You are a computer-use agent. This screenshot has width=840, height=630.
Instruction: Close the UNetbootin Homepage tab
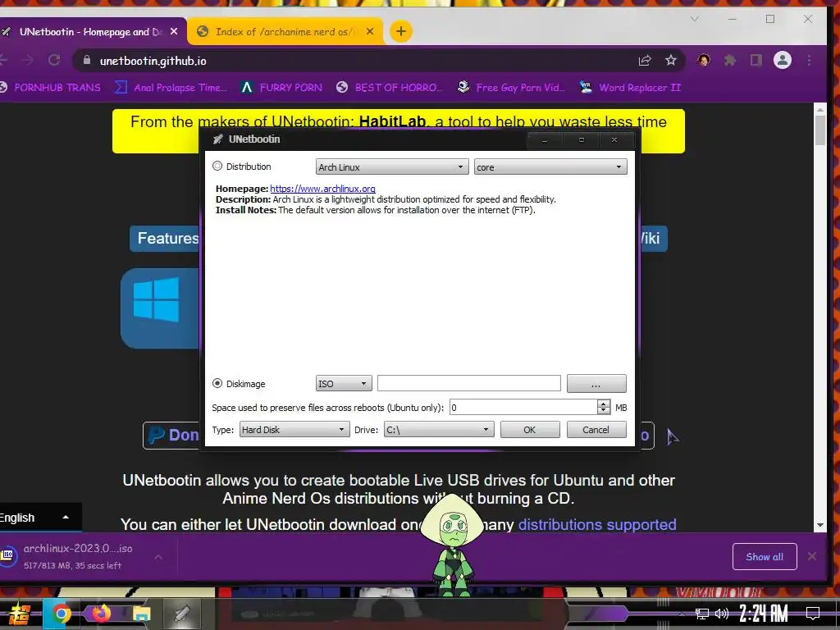(x=174, y=32)
